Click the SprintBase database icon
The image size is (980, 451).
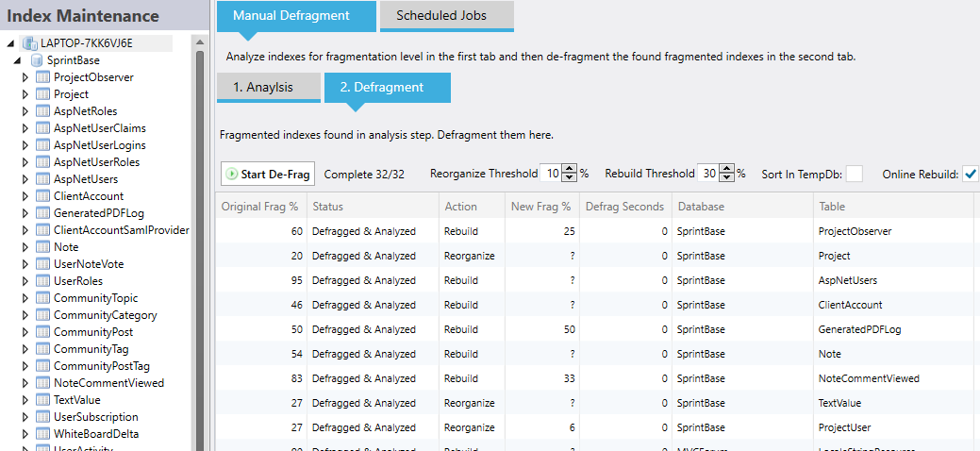click(x=37, y=60)
